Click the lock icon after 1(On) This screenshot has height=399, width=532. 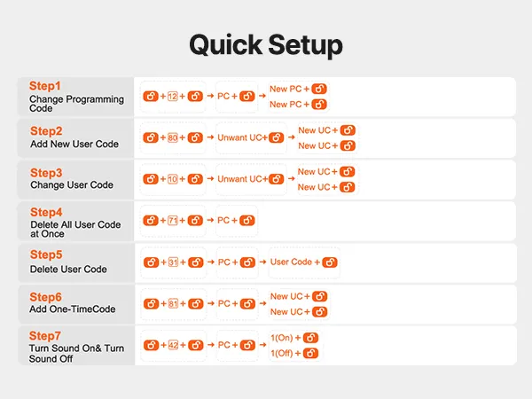(x=310, y=337)
